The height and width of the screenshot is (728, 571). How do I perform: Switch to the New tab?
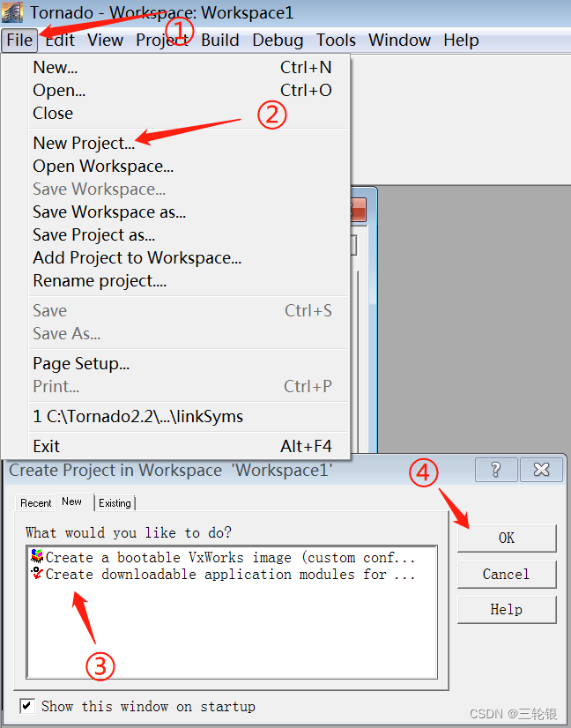pyautogui.click(x=72, y=501)
